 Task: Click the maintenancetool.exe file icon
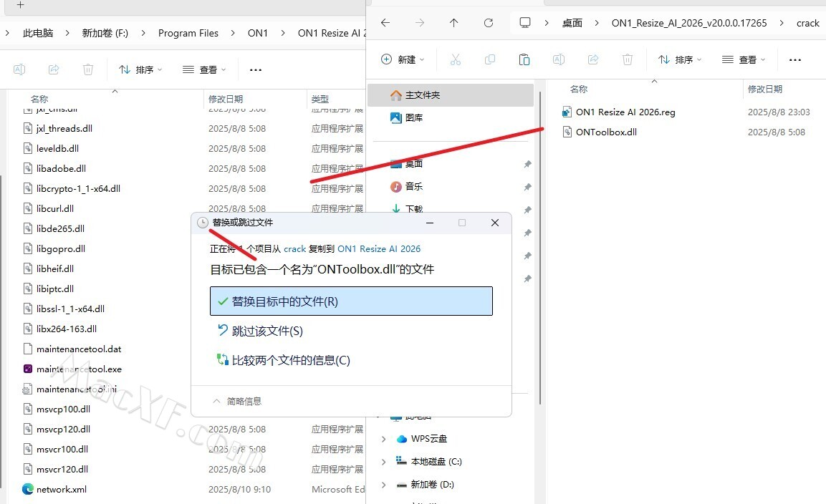(x=28, y=369)
